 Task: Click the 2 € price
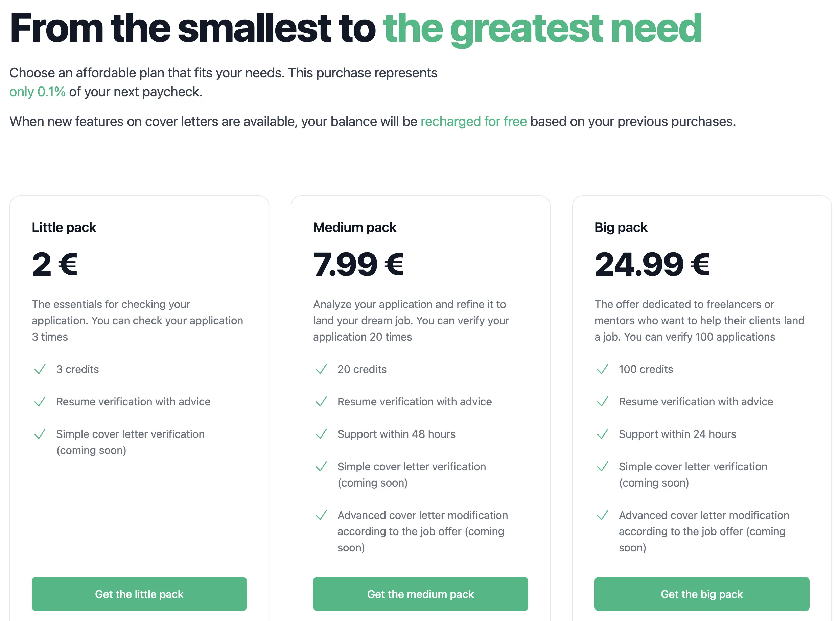click(54, 264)
